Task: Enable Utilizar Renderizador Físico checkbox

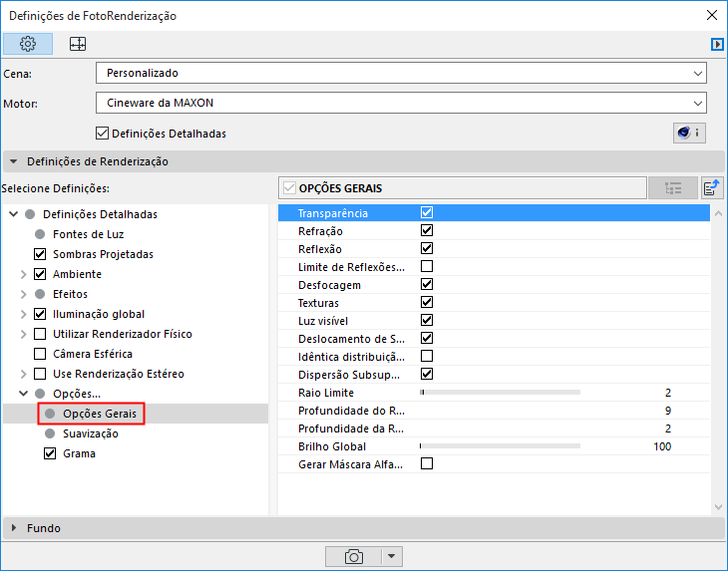Action: coord(40,334)
